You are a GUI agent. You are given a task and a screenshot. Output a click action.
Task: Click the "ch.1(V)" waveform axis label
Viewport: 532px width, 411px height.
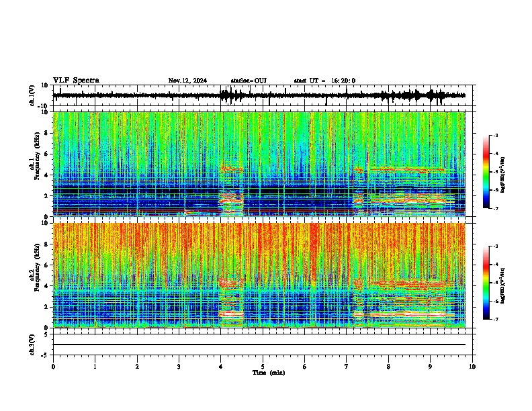coord(32,95)
